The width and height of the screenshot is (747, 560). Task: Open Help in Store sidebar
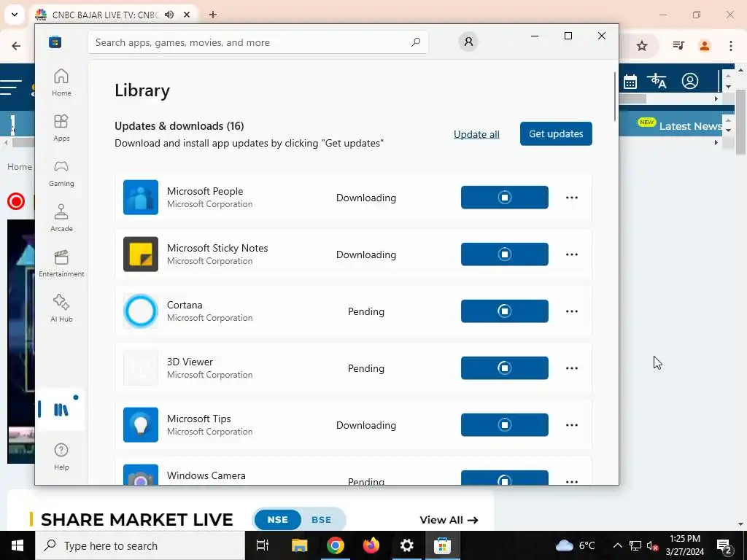tap(61, 456)
